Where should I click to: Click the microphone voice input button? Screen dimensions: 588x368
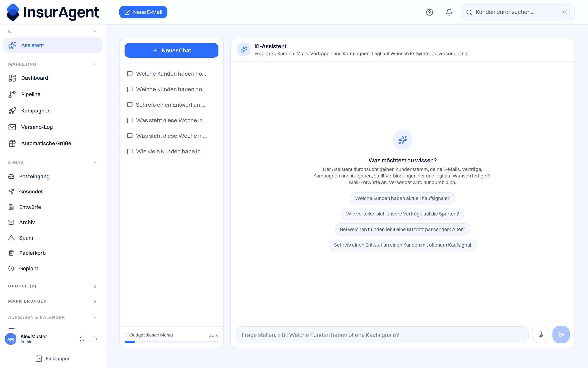[x=541, y=335]
